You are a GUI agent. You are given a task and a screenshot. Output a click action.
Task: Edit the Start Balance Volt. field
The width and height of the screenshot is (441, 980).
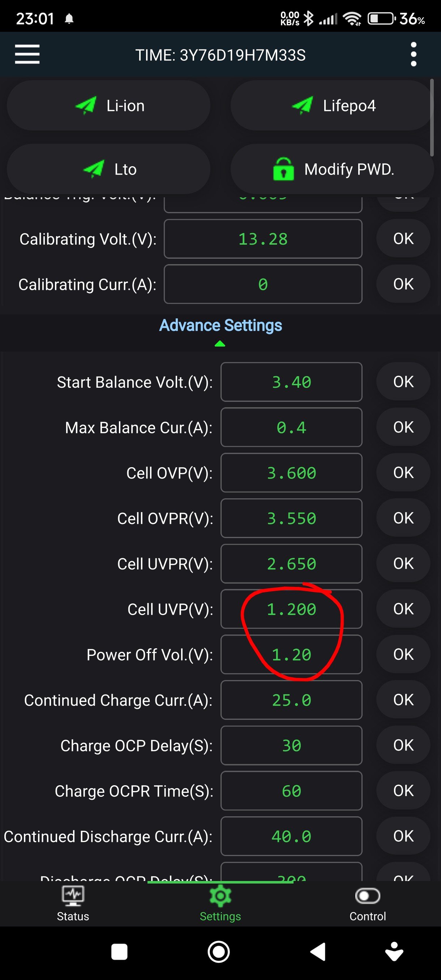tap(291, 382)
